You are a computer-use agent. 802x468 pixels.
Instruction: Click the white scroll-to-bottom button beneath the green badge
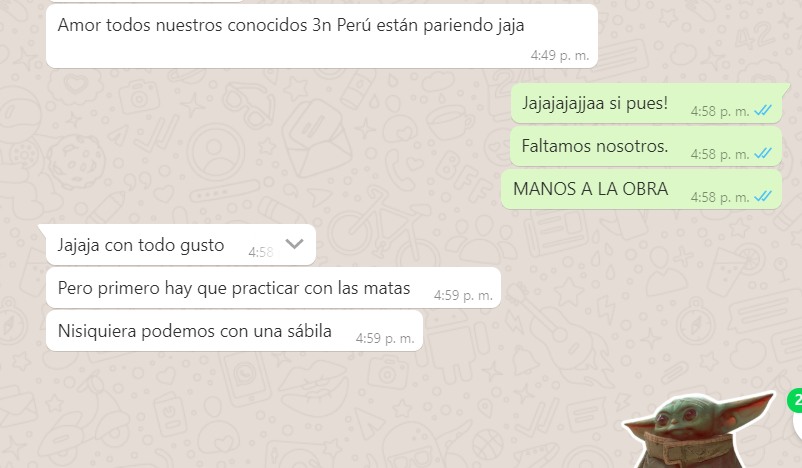[798, 425]
